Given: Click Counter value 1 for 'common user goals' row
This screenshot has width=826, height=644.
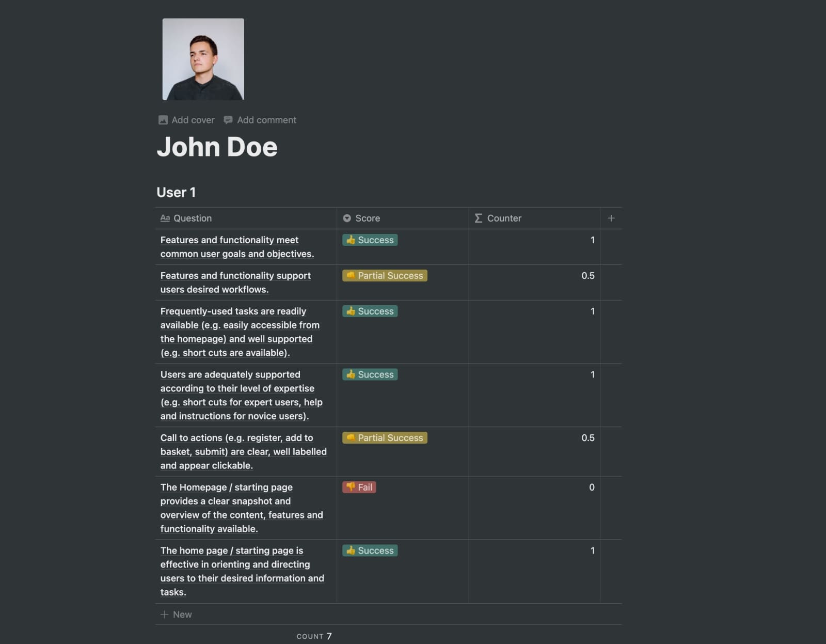Looking at the screenshot, I should click(593, 240).
